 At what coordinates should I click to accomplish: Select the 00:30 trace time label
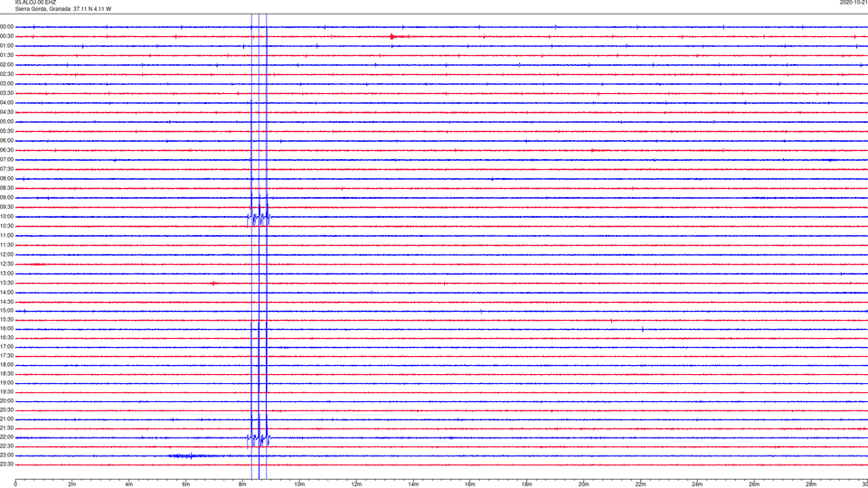pos(7,36)
